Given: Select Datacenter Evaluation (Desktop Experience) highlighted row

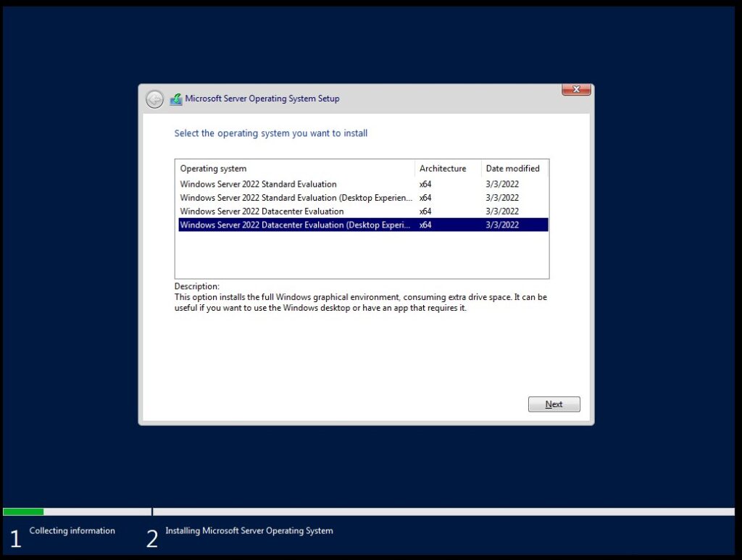Looking at the screenshot, I should 363,225.
